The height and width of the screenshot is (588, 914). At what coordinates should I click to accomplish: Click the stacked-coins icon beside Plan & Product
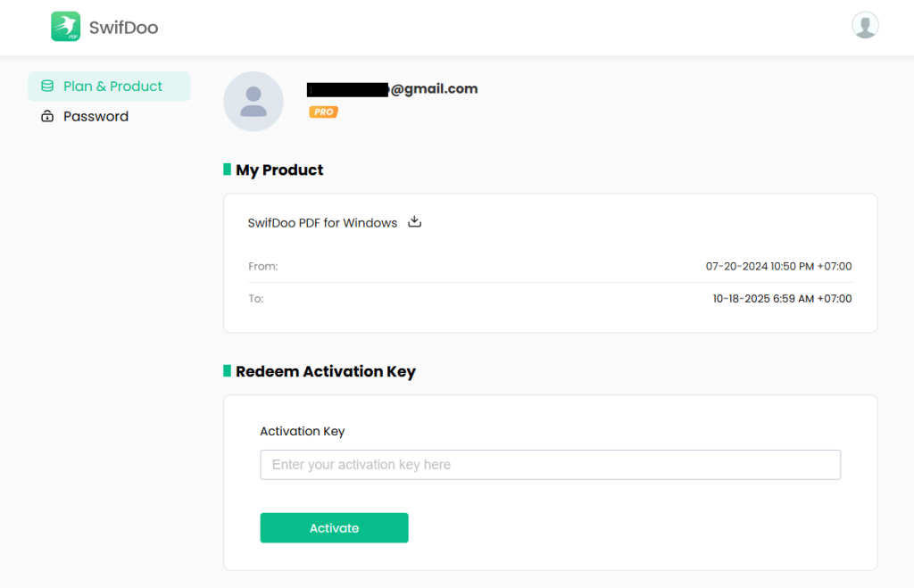coord(47,87)
